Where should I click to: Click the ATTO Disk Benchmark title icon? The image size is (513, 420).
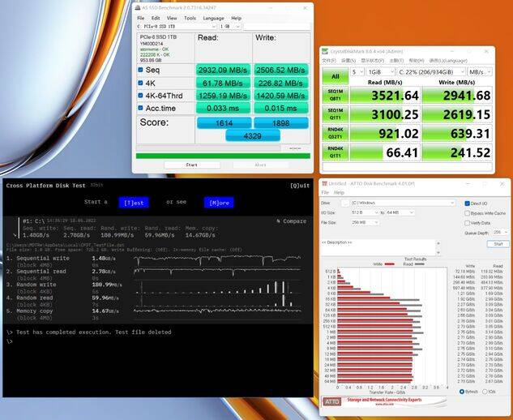(324, 183)
